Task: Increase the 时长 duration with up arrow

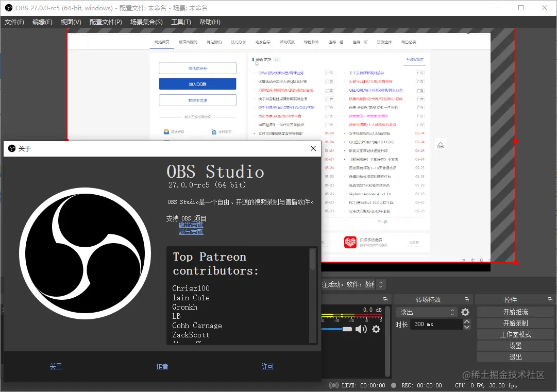Action: coord(467,322)
